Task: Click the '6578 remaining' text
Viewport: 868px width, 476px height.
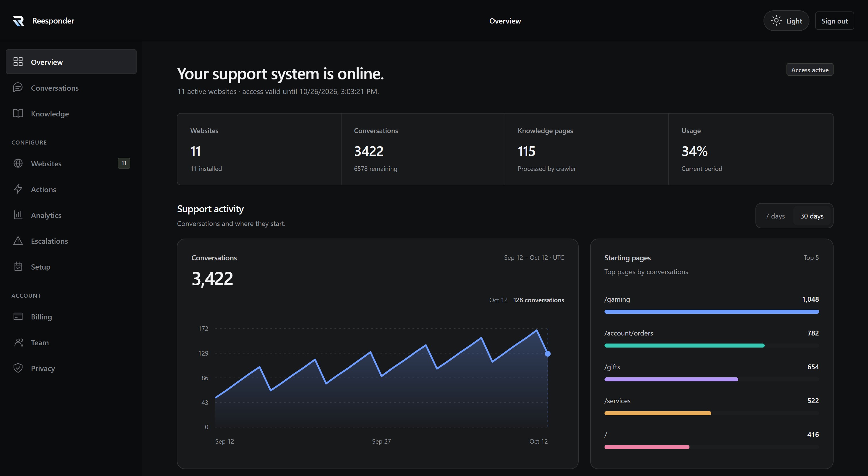Action: (x=375, y=169)
